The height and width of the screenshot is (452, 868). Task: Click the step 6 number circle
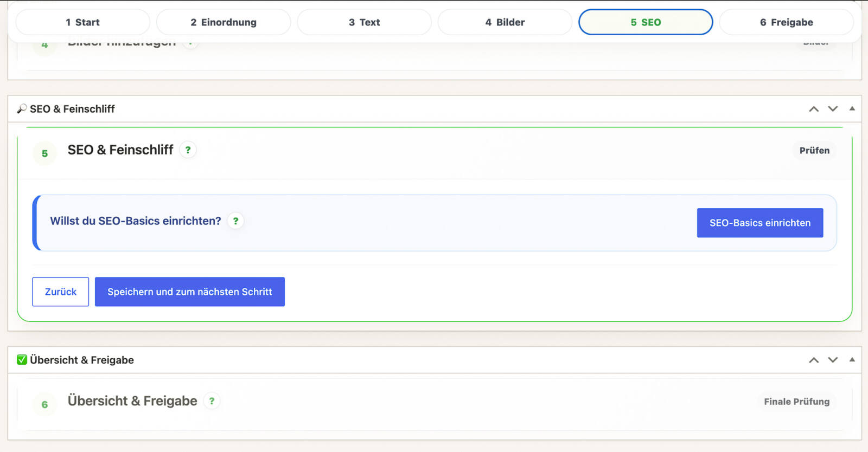point(44,404)
